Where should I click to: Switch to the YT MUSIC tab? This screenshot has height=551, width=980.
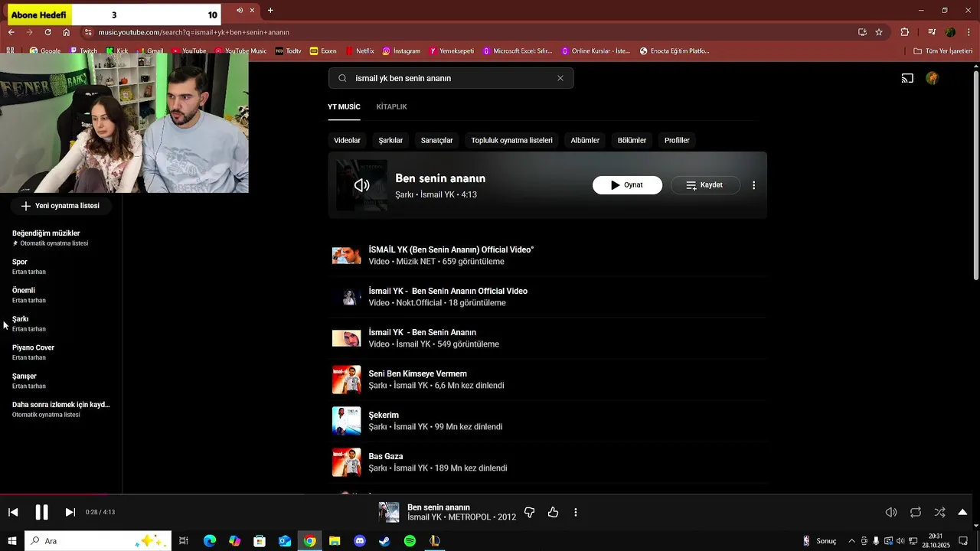coord(344,106)
